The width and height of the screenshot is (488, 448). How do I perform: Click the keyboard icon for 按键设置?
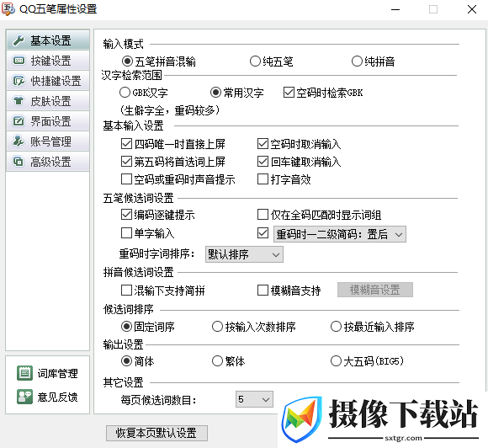(x=19, y=61)
